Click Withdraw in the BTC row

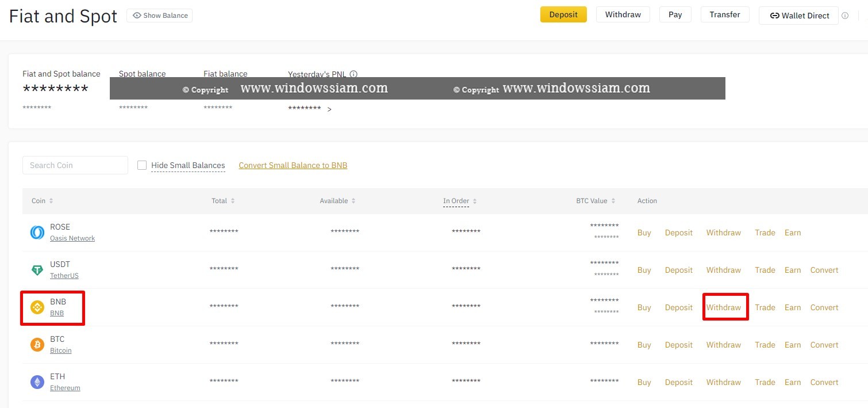click(724, 345)
